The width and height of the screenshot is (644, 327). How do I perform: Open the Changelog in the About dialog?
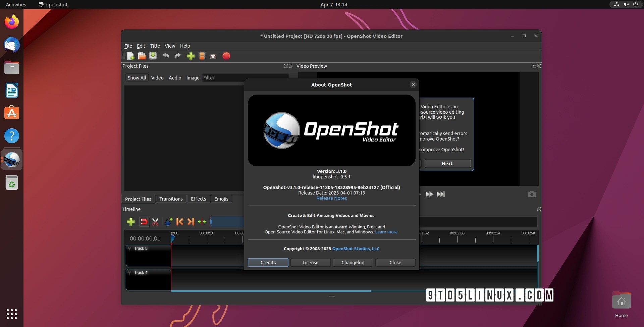click(353, 262)
